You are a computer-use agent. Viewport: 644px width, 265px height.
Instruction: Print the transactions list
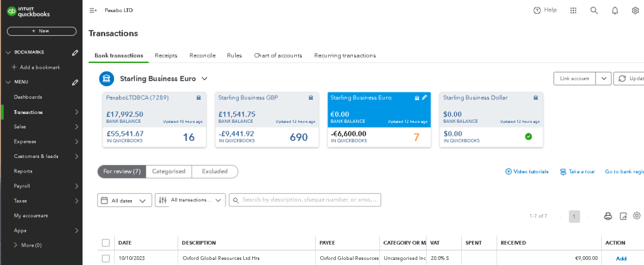tap(608, 216)
